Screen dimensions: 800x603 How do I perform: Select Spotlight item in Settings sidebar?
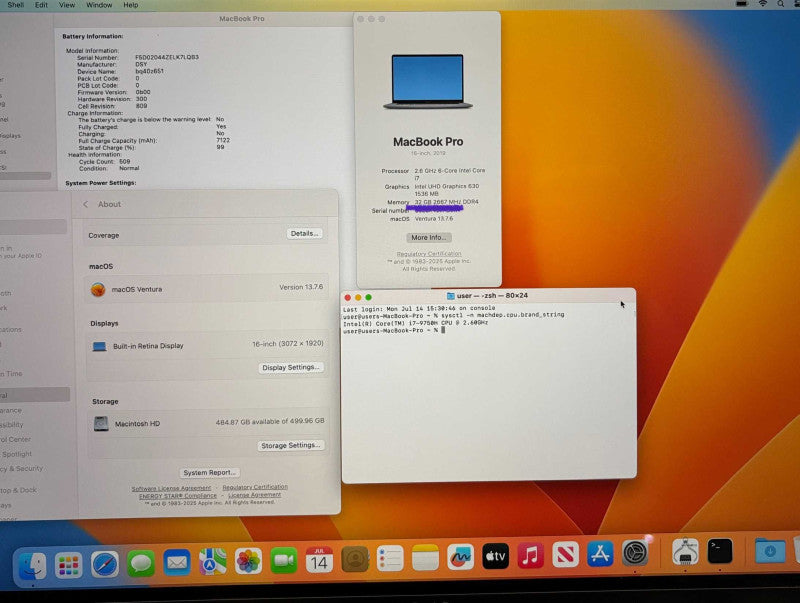pos(16,454)
